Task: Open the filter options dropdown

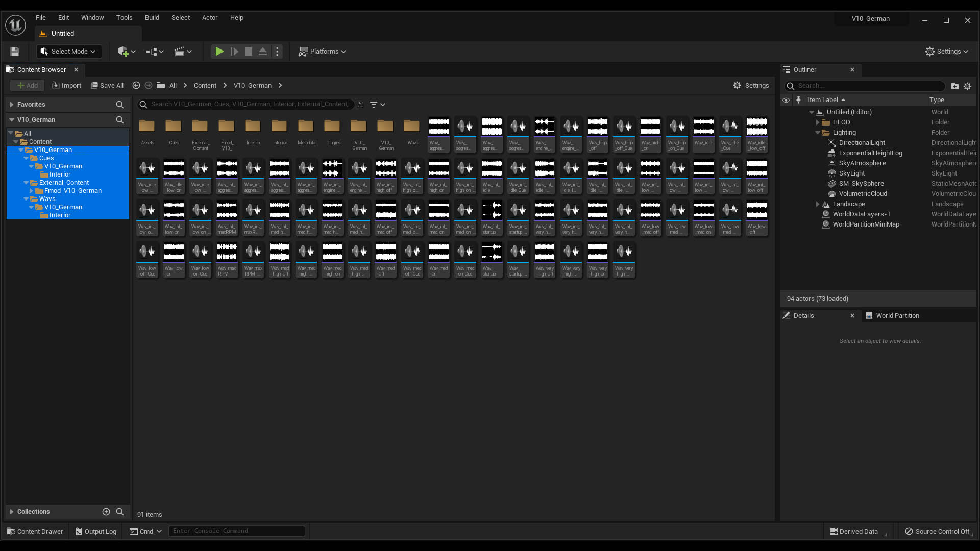Action: click(x=377, y=104)
